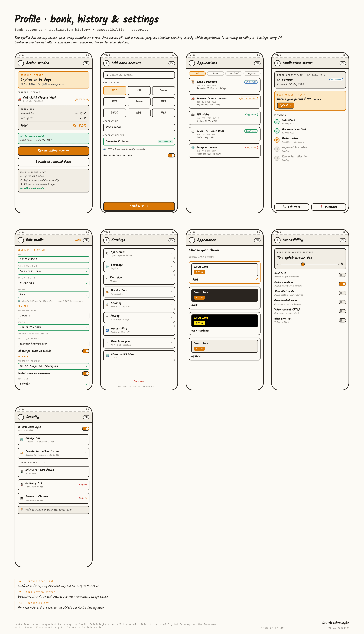Click the font size slider handle
The height and width of the screenshot is (634, 364).
coord(303,264)
